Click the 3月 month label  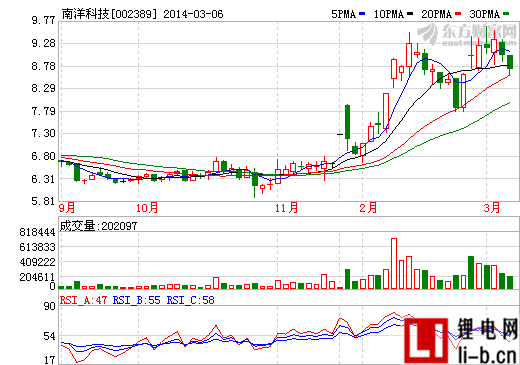tap(492, 208)
